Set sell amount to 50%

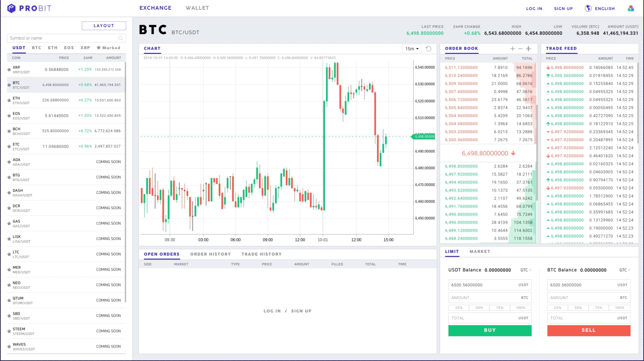[x=578, y=308]
